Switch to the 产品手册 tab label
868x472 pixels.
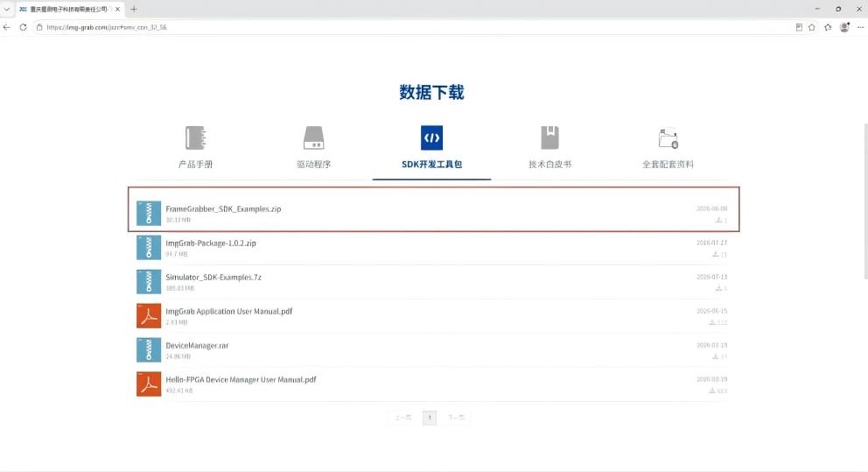(x=195, y=164)
